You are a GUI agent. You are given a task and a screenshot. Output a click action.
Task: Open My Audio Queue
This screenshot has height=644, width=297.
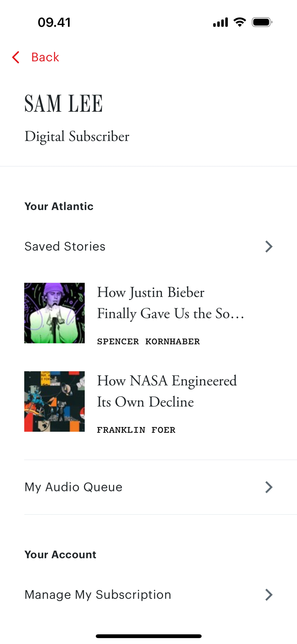click(73, 487)
